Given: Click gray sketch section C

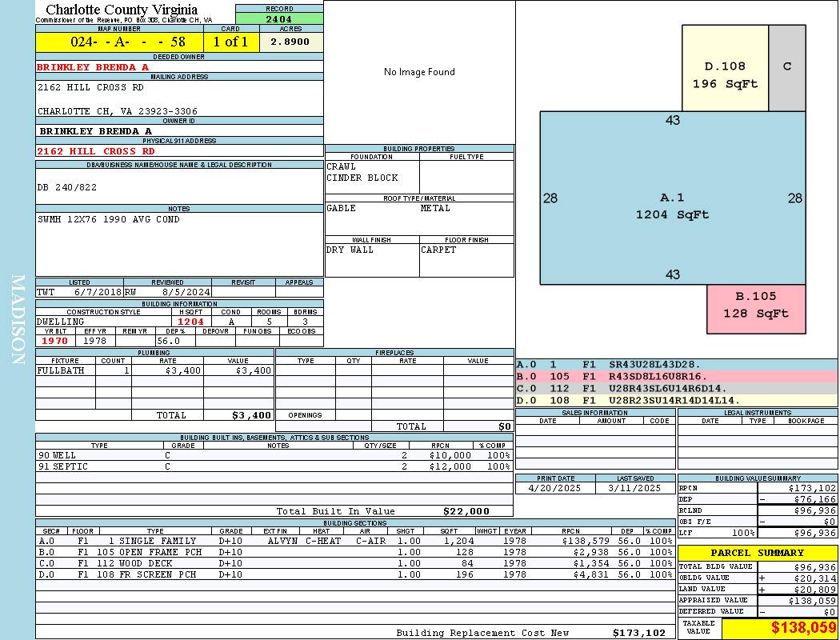Looking at the screenshot, I should (787, 67).
